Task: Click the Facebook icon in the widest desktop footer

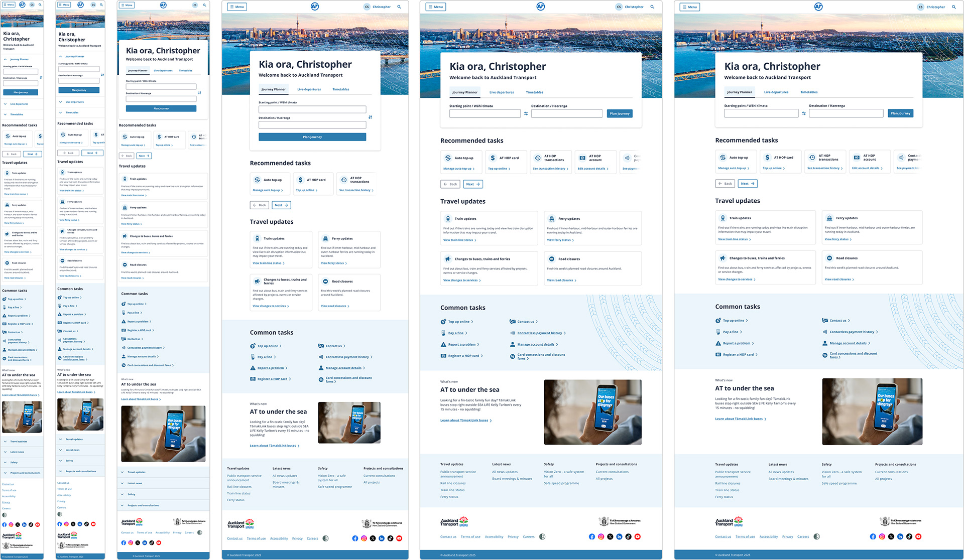Action: [x=873, y=536]
